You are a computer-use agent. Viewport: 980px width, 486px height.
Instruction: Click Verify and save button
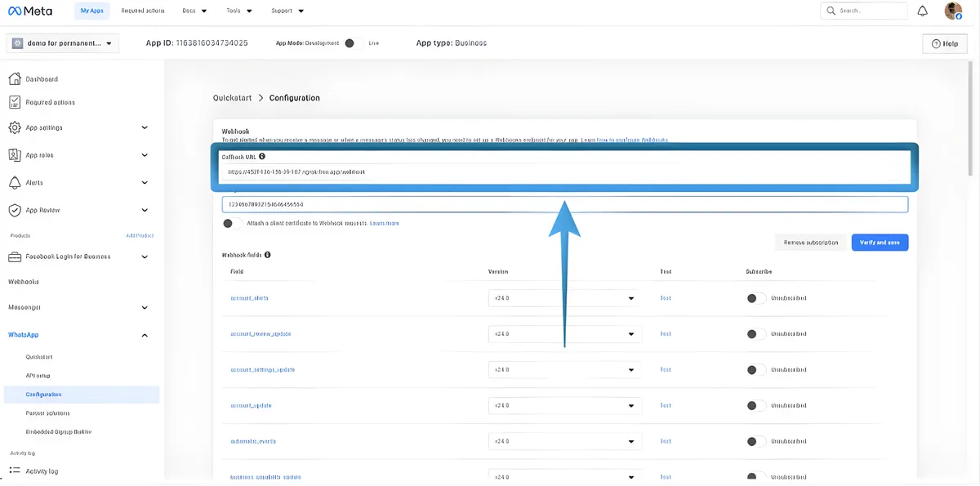[x=880, y=243]
